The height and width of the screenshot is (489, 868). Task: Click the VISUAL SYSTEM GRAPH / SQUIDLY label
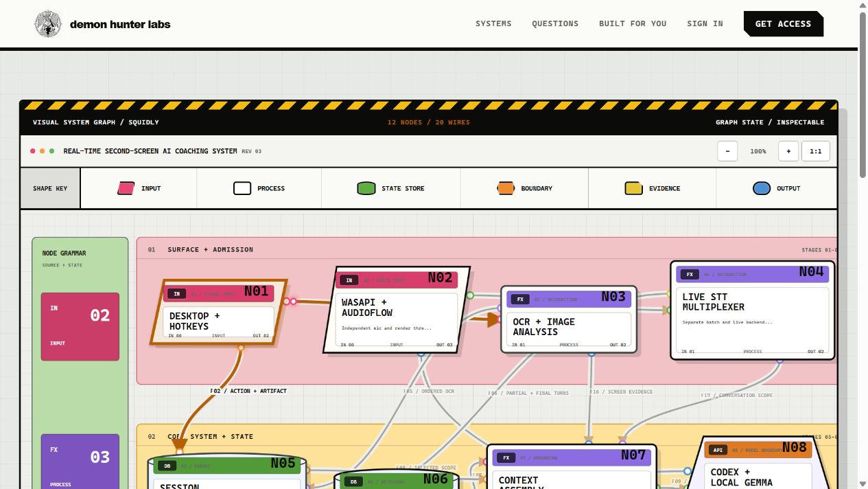pos(96,122)
